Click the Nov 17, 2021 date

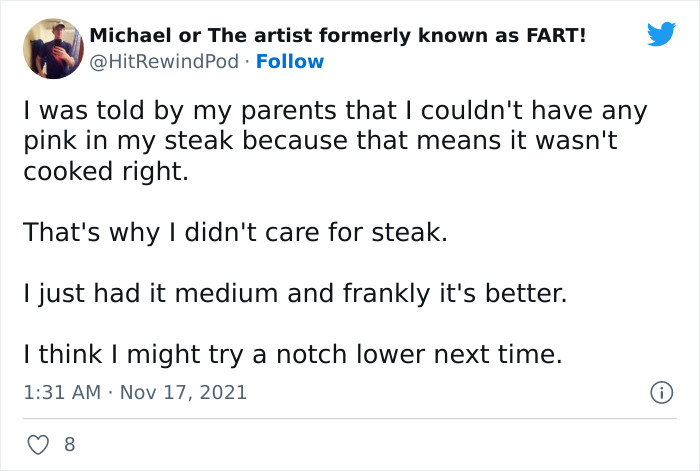pos(184,393)
